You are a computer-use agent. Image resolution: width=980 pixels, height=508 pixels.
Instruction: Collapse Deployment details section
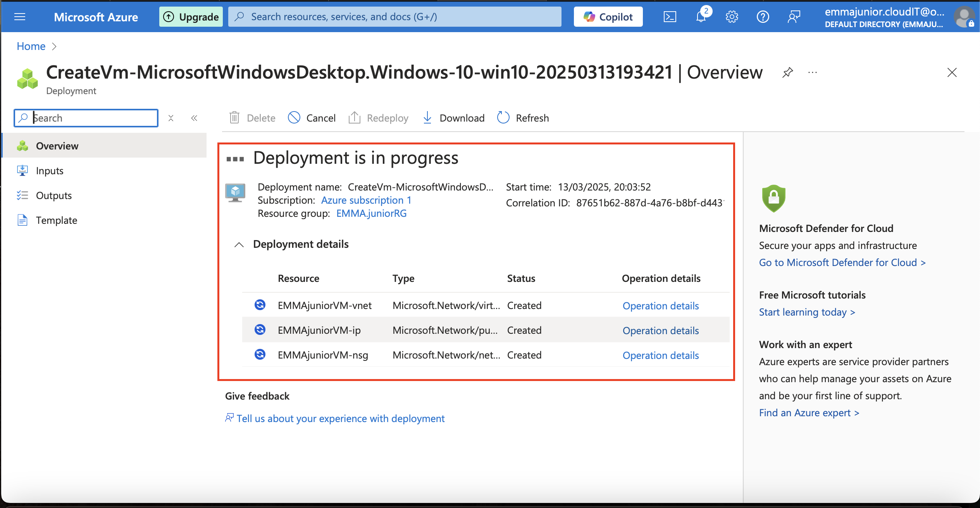click(239, 244)
